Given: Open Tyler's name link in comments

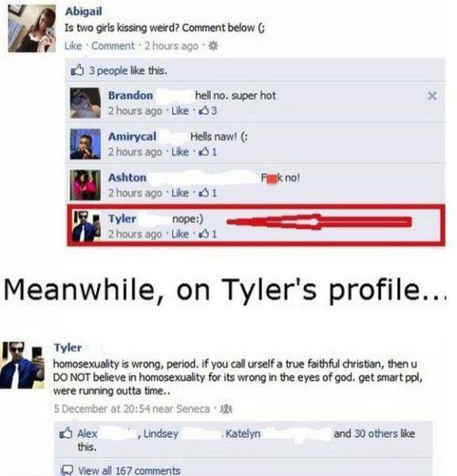Looking at the screenshot, I should click(122, 219).
